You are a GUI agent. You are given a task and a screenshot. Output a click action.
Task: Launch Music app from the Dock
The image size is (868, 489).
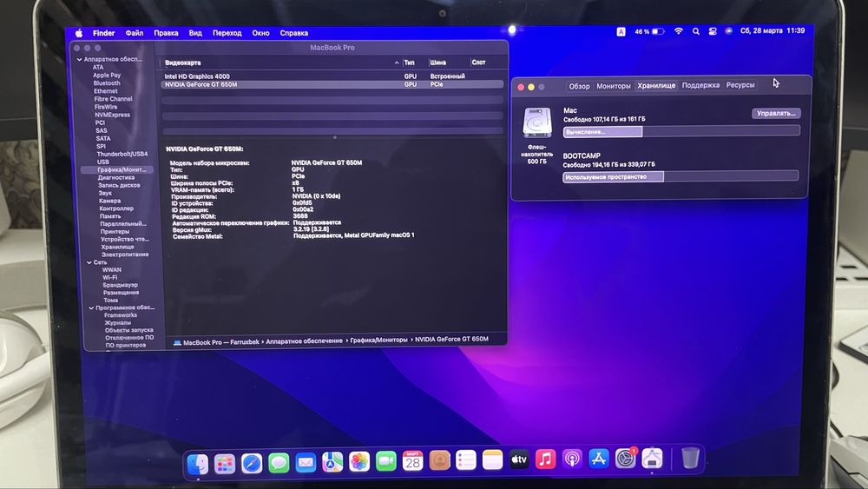point(545,459)
